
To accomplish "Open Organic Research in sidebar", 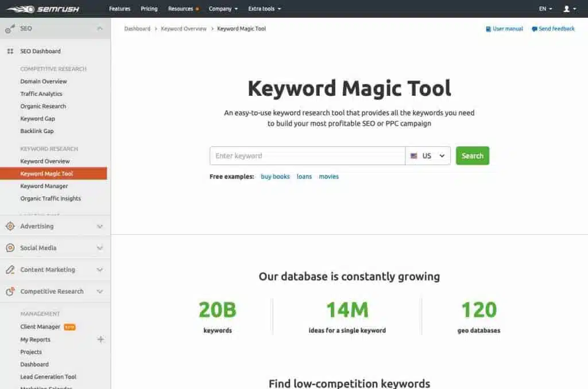I will pyautogui.click(x=43, y=106).
